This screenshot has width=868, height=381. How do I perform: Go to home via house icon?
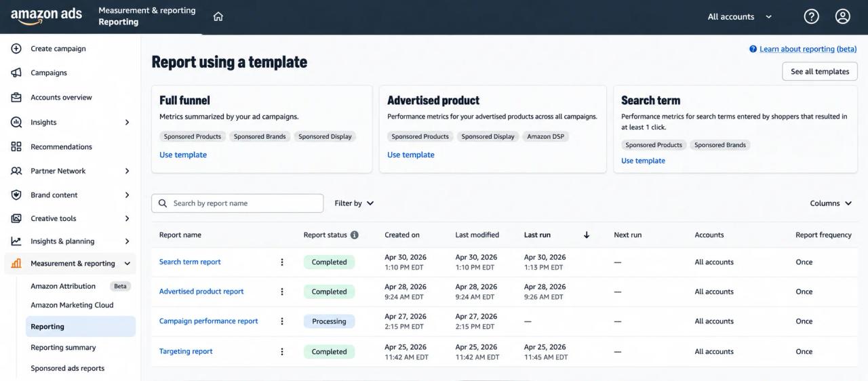(x=218, y=17)
